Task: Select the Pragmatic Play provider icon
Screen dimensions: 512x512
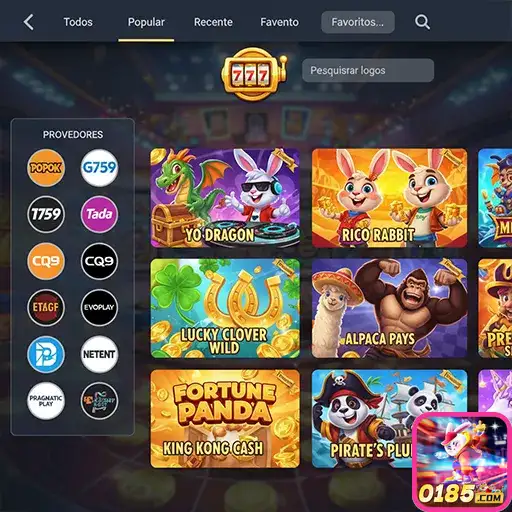Action: [x=46, y=401]
